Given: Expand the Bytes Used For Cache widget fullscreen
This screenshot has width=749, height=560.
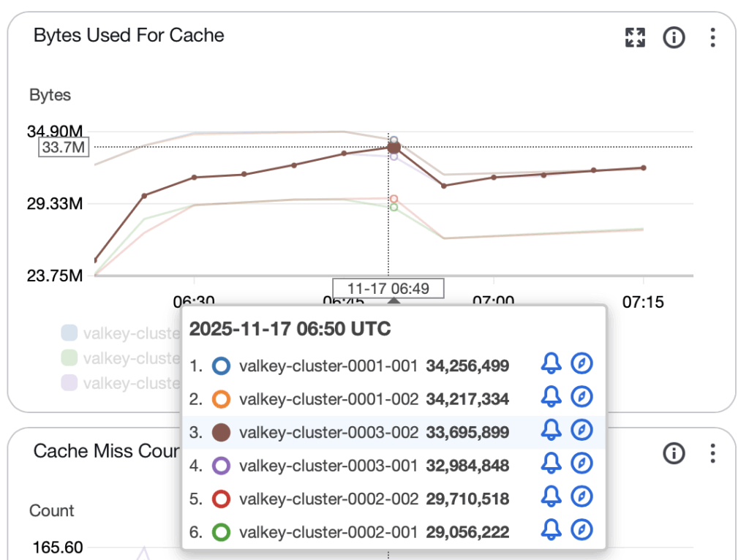Looking at the screenshot, I should click(x=635, y=37).
